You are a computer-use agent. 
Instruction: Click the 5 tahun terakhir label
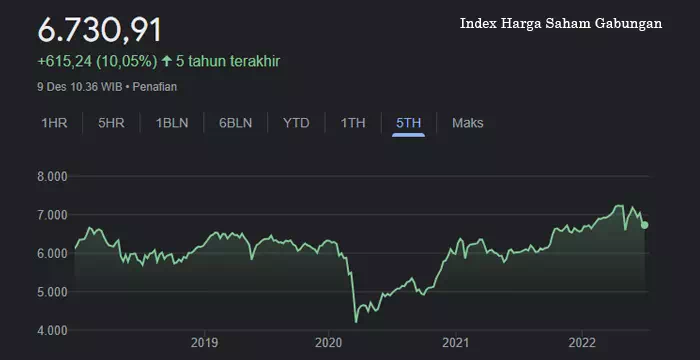228,61
